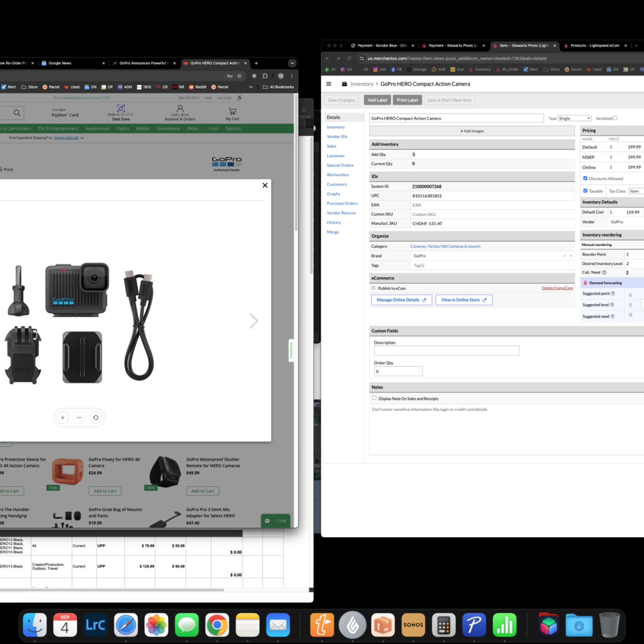644x644 pixels.
Task: Click the Add Qty. input field
Action: [492, 154]
